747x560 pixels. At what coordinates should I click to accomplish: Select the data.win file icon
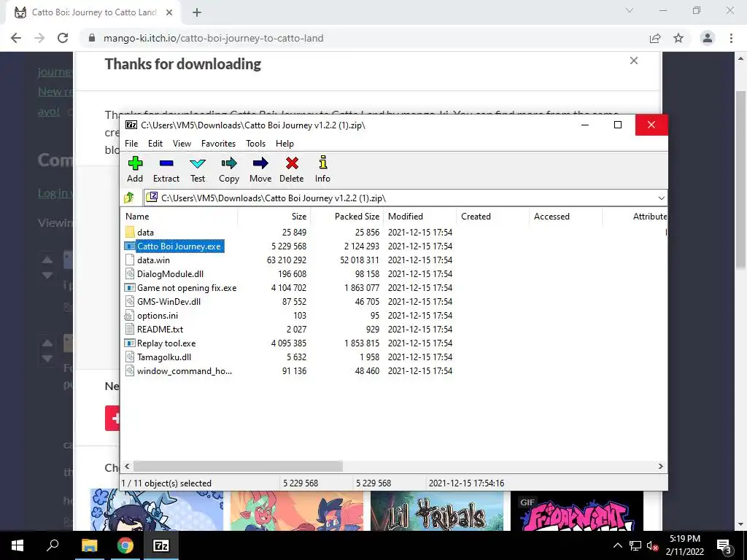[x=130, y=260]
